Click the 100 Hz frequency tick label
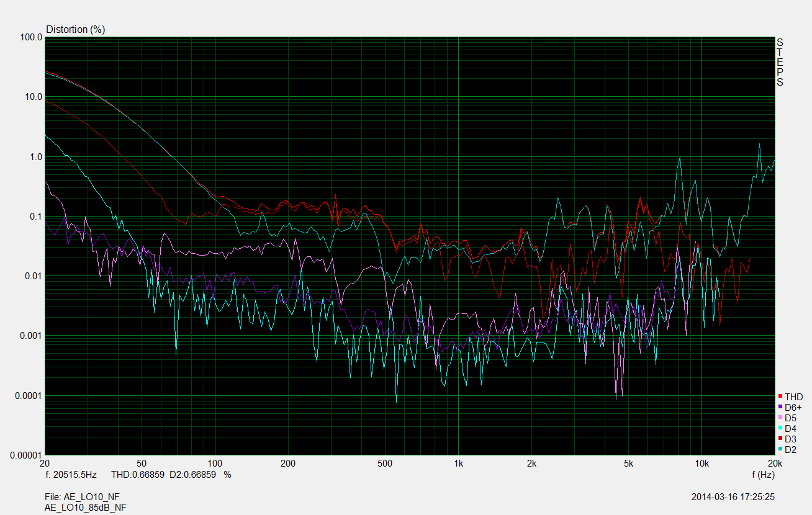812x515 pixels. point(214,464)
